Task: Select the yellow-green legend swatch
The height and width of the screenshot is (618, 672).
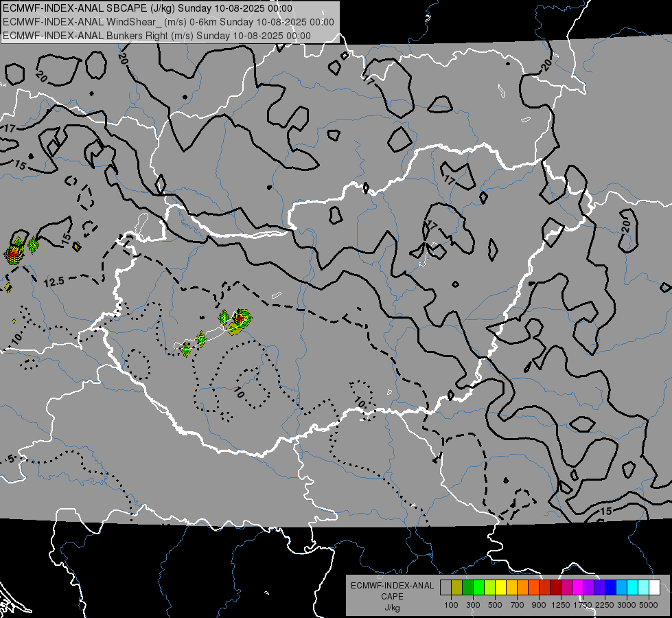Action: pos(489,587)
